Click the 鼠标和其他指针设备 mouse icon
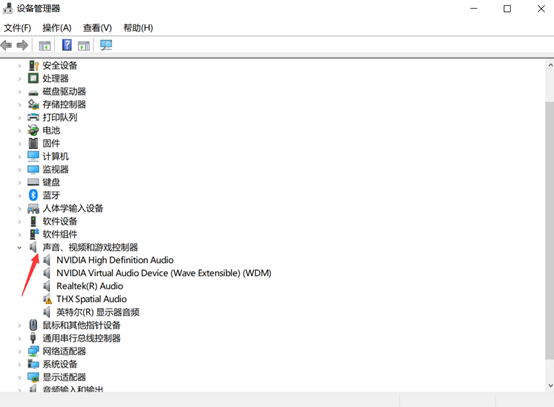The height and width of the screenshot is (407, 554). click(33, 325)
